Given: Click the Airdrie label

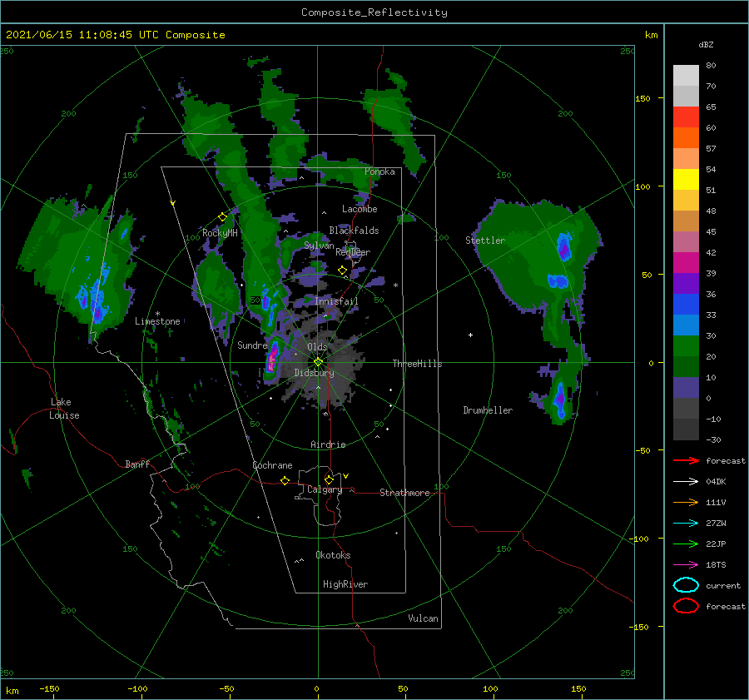Looking at the screenshot, I should (x=328, y=444).
